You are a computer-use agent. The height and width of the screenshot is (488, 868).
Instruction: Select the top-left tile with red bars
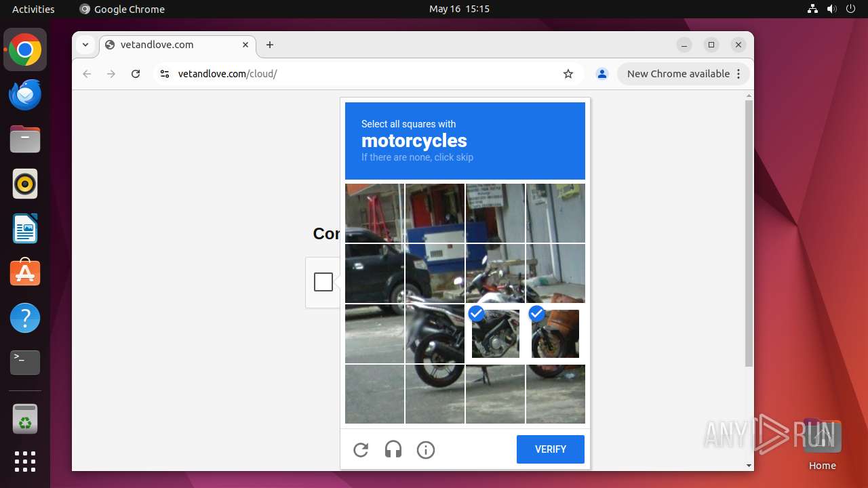(x=375, y=213)
